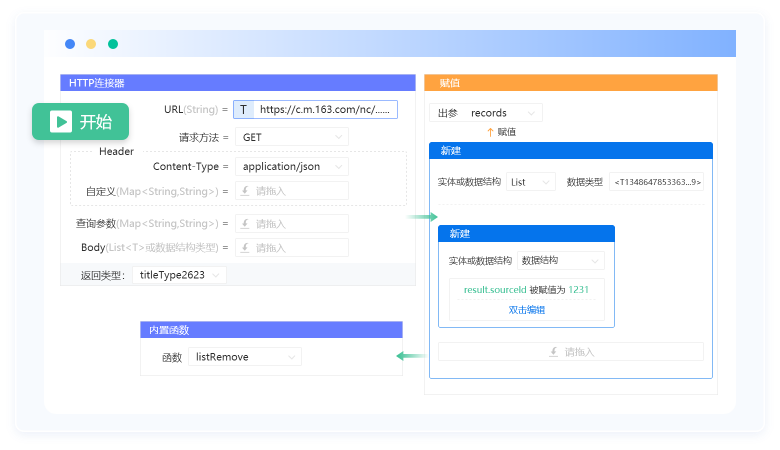Click the green arrow pointing to assignment panel

coord(423,217)
